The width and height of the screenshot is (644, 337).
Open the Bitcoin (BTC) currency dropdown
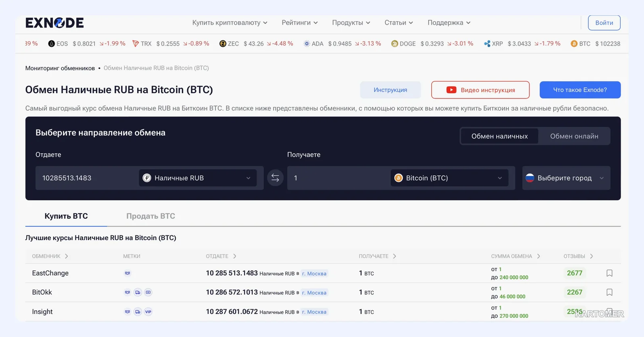(x=450, y=178)
